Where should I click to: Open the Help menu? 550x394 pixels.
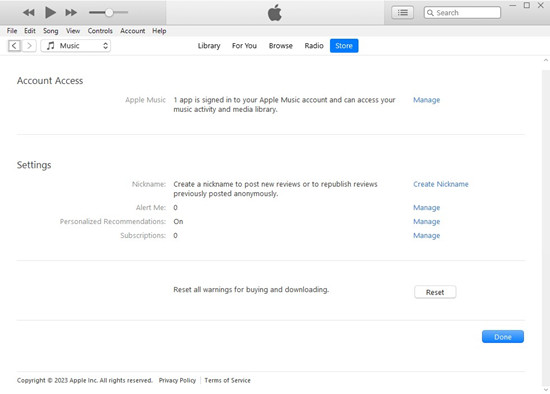(159, 31)
